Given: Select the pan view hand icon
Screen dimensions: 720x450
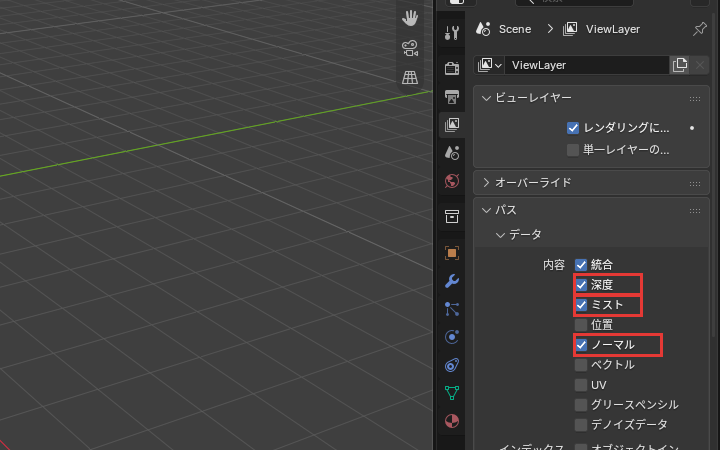Looking at the screenshot, I should tap(410, 18).
